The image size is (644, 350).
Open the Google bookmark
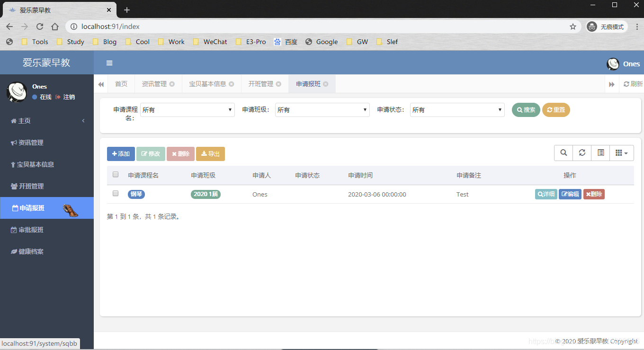coord(322,42)
